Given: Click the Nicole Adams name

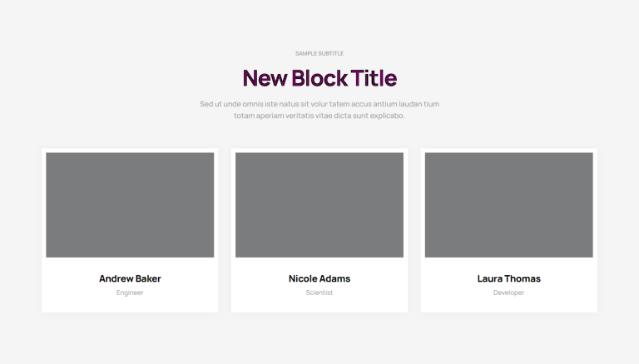Looking at the screenshot, I should tap(319, 278).
